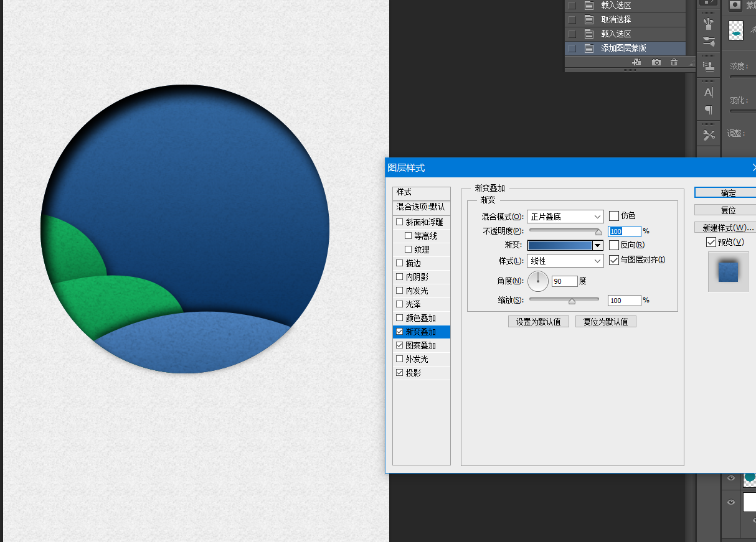
Task: Click document icon of 添加图层蒙版 history step
Action: (589, 48)
